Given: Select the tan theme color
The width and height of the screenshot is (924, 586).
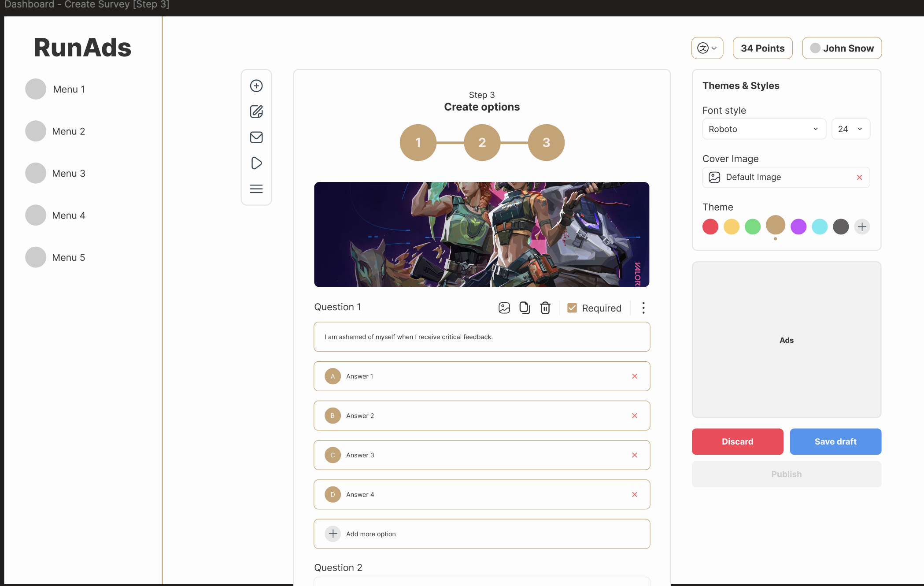Looking at the screenshot, I should click(776, 225).
